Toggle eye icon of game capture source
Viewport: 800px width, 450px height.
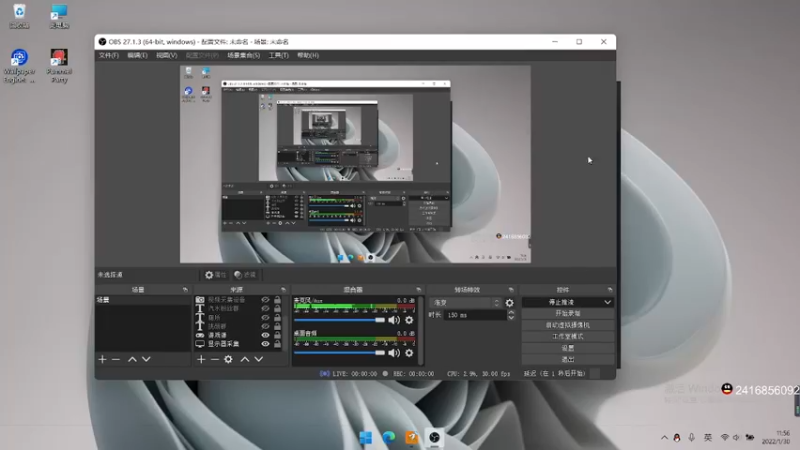(265, 335)
